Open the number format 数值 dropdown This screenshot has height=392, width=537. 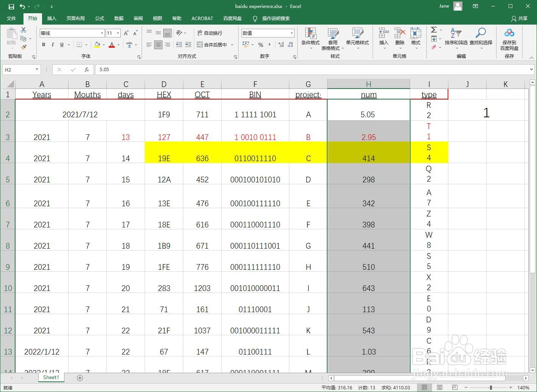pyautogui.click(x=292, y=33)
